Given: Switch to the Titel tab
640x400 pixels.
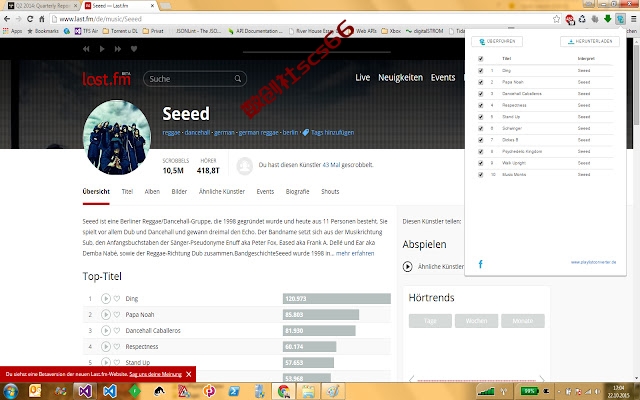Looking at the screenshot, I should 127,191.
